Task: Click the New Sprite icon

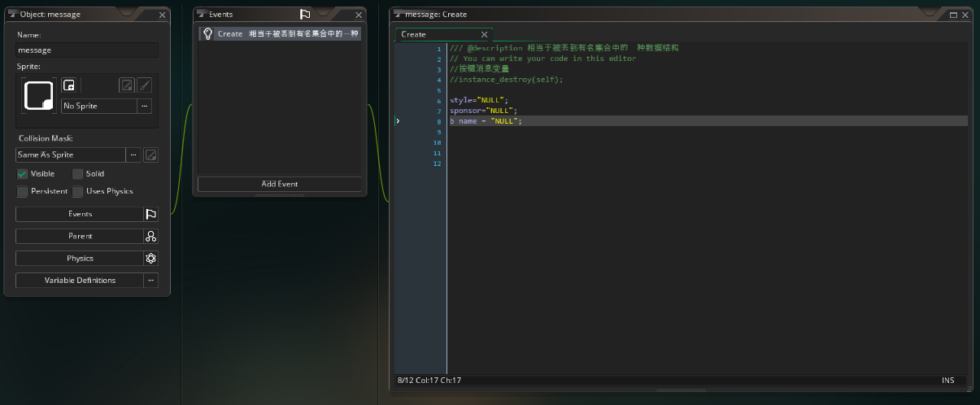Action: click(69, 85)
